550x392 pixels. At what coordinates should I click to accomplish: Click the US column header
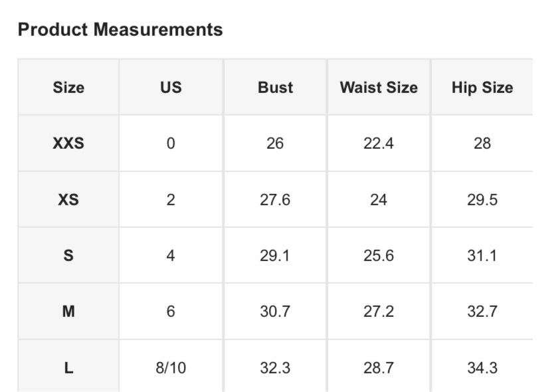[x=171, y=87]
